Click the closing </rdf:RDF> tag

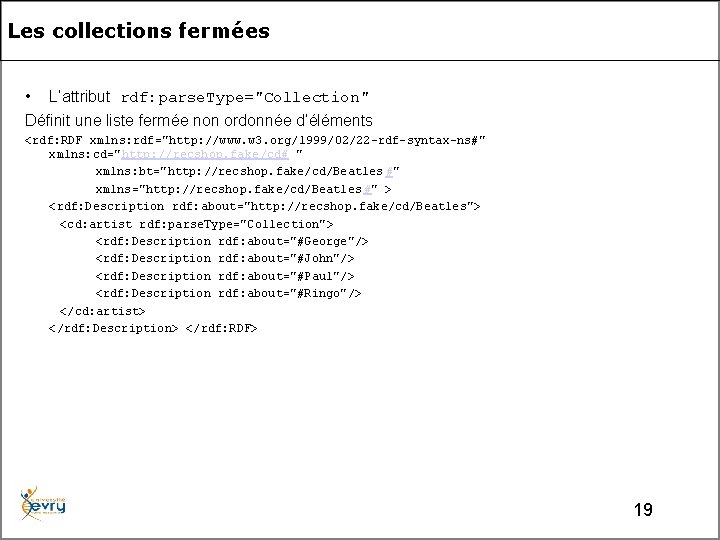pos(222,327)
